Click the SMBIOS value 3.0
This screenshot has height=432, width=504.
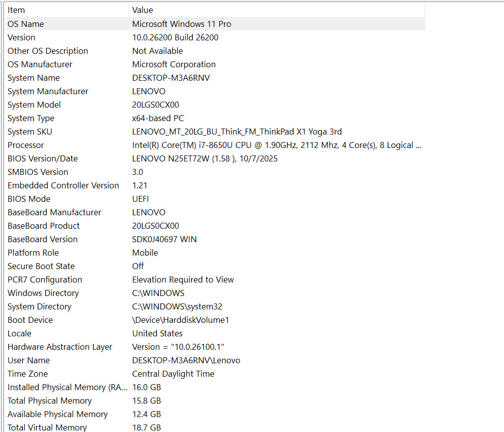[138, 172]
